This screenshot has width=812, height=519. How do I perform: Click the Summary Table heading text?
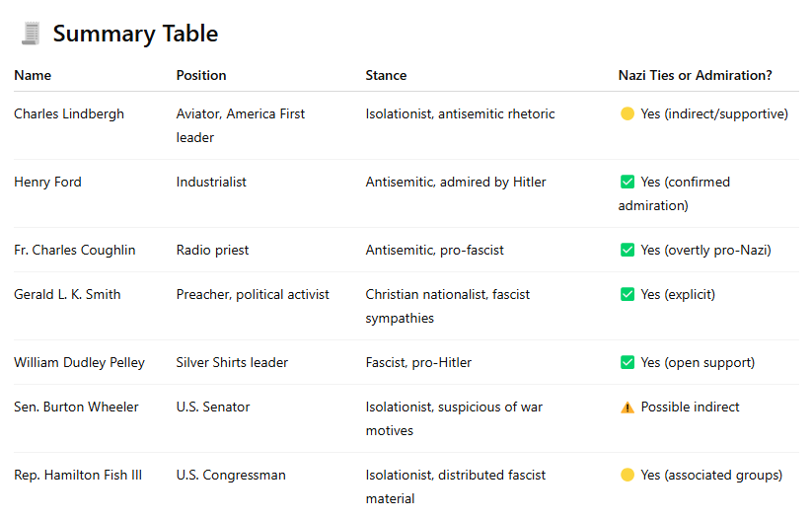(x=136, y=34)
